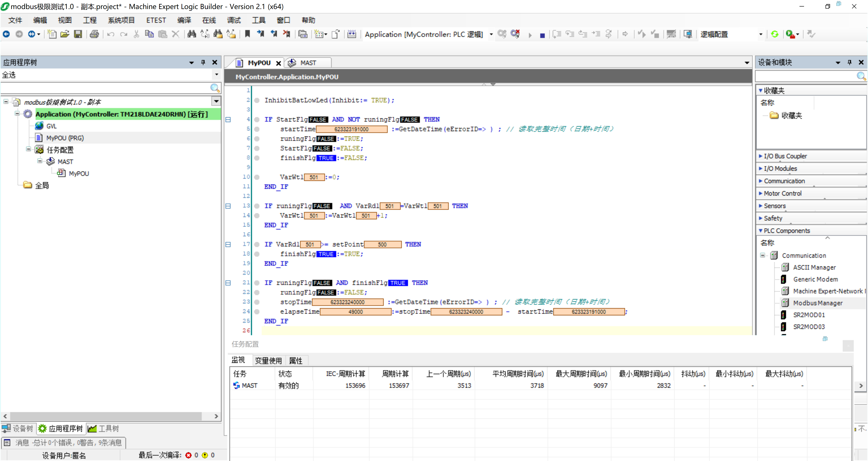
Task: Click the green refresh arrows icon
Action: click(x=775, y=34)
